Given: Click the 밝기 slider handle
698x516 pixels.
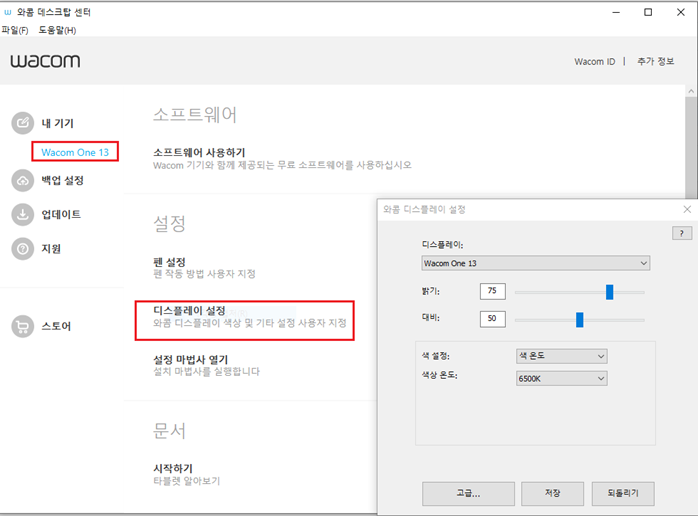Looking at the screenshot, I should (x=609, y=292).
